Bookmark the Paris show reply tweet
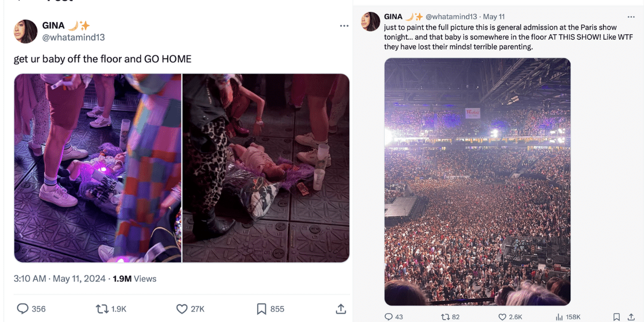644x322 pixels. click(x=617, y=317)
